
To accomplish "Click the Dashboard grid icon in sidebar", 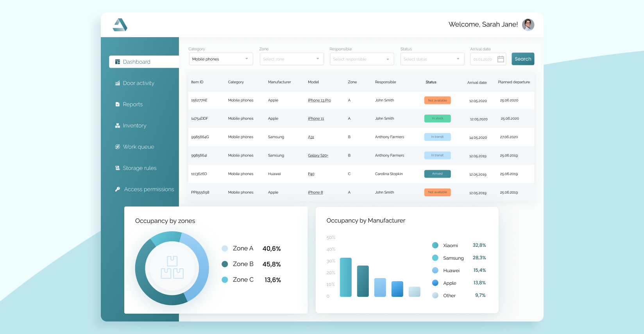I will pos(118,62).
